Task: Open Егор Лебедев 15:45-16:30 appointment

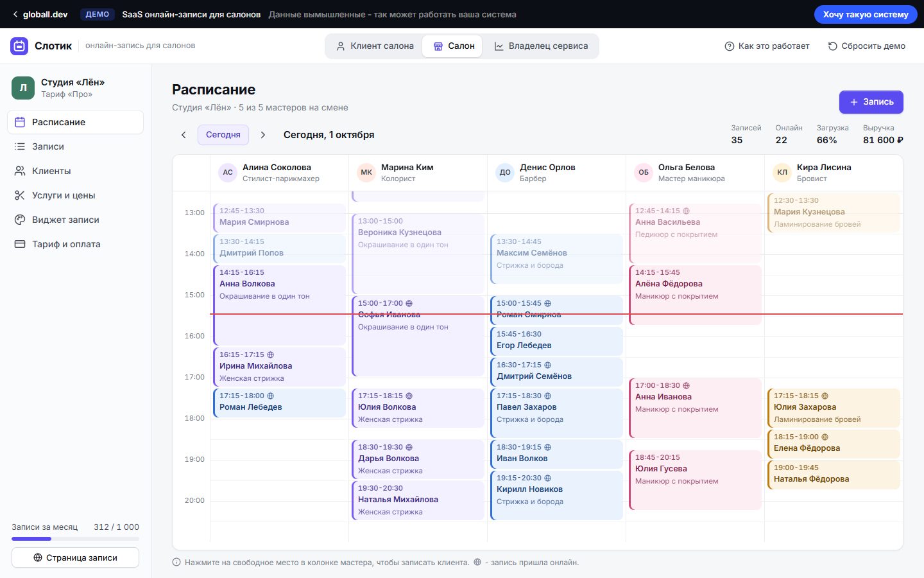Action: pos(556,341)
